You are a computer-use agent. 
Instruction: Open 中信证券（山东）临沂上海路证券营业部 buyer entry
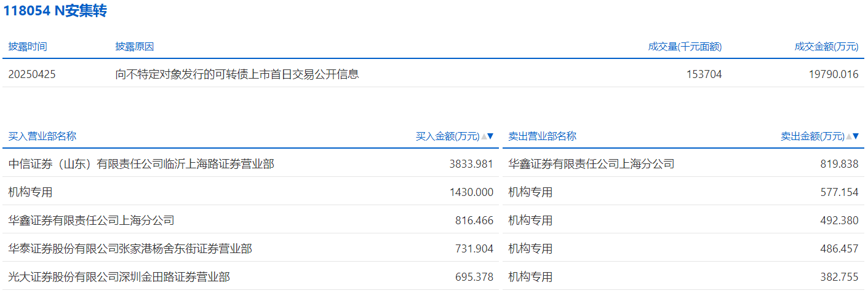141,164
